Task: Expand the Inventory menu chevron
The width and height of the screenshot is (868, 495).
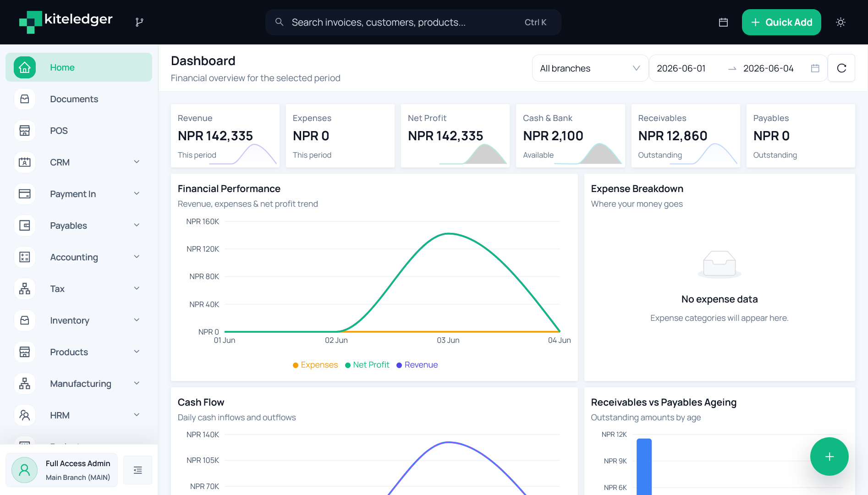Action: [137, 320]
